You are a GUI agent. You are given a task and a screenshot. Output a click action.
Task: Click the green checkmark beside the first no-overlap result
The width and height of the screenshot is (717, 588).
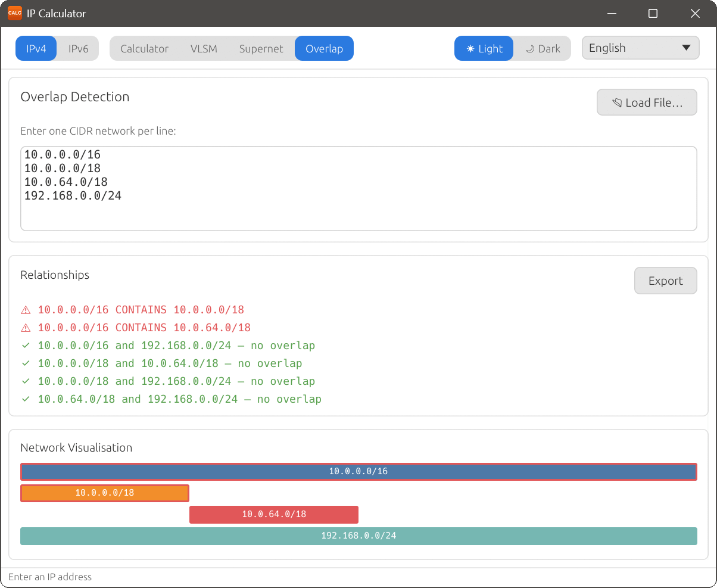point(25,345)
